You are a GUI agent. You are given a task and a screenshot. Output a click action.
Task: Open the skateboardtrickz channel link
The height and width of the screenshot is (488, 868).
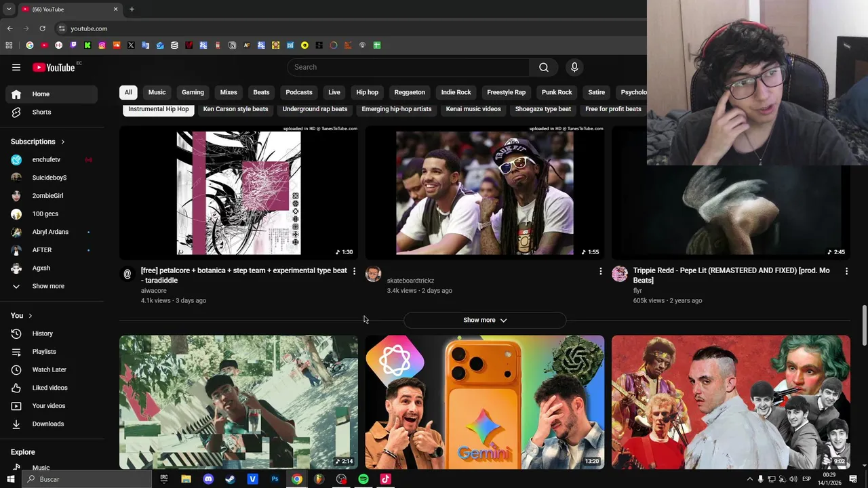[x=410, y=281]
